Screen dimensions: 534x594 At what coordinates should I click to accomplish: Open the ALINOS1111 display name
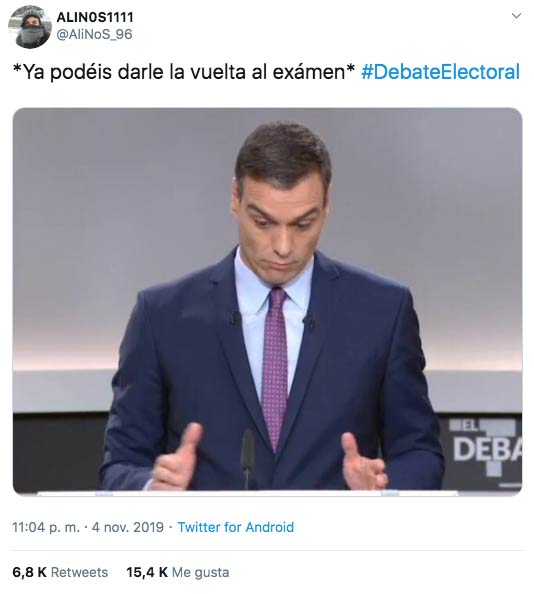pyautogui.click(x=95, y=17)
